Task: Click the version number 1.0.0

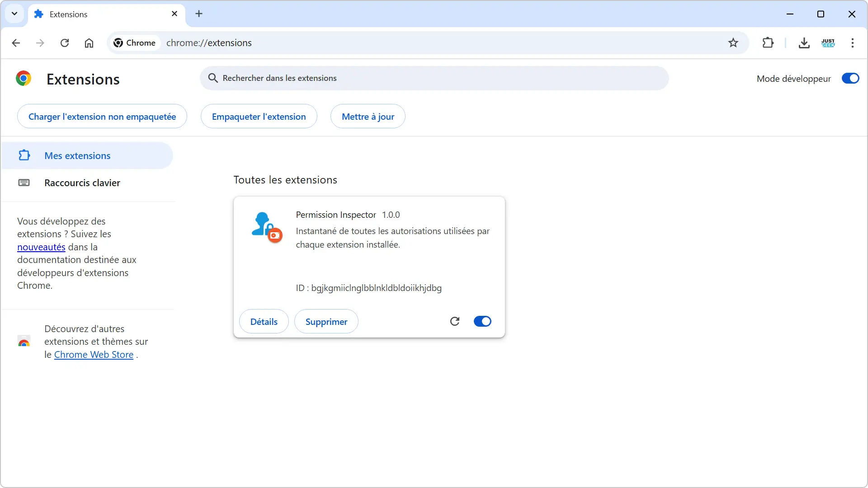Action: [391, 215]
